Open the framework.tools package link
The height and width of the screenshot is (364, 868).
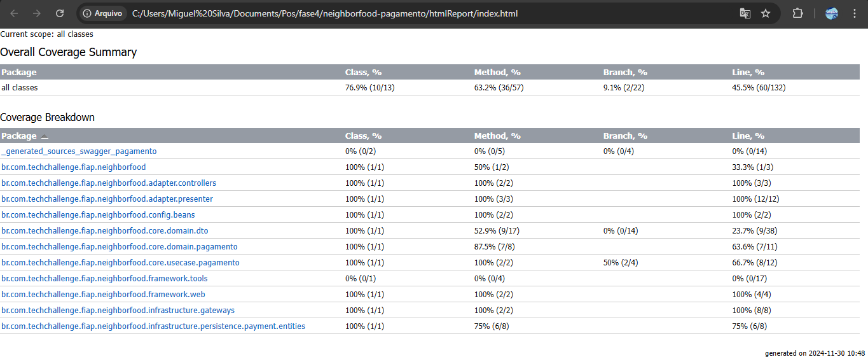[x=104, y=279]
